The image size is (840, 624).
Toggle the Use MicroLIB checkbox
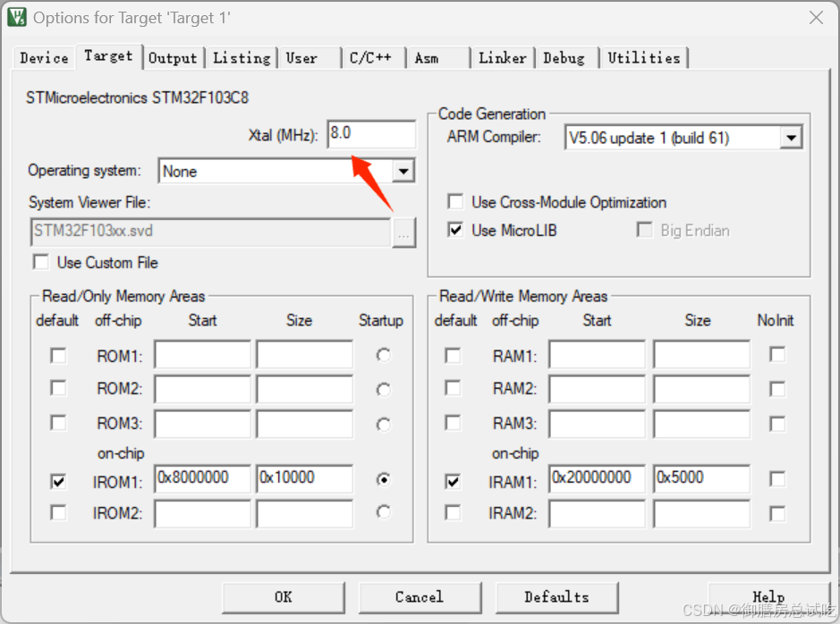(455, 230)
